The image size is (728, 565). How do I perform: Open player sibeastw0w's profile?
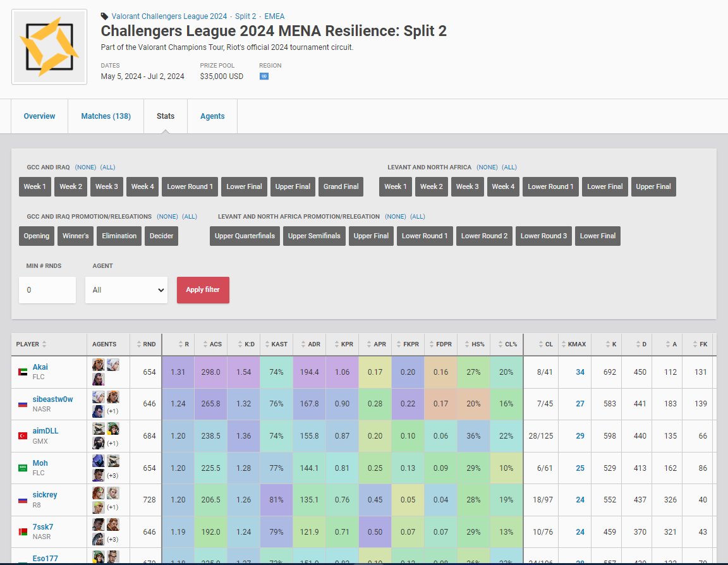tap(52, 399)
